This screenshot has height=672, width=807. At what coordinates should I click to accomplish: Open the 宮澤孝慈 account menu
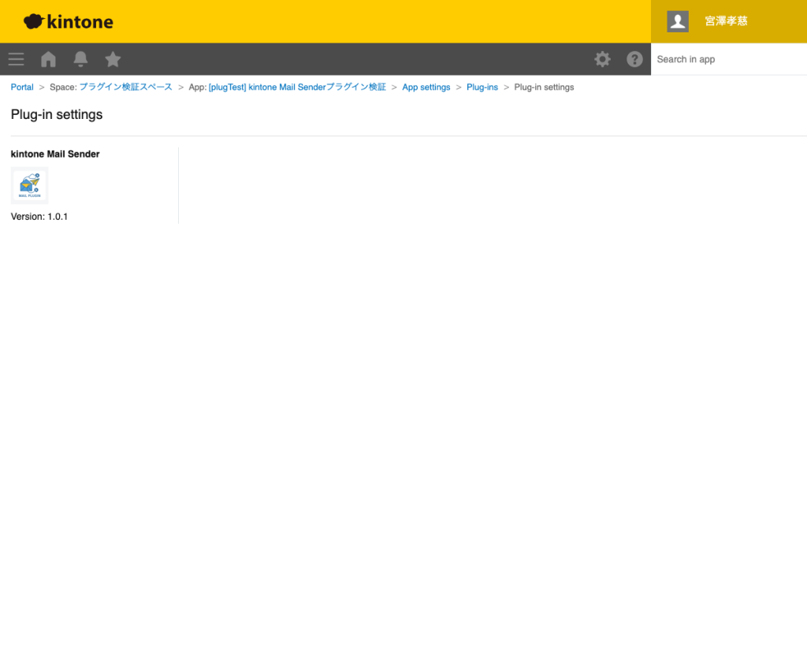(x=725, y=21)
